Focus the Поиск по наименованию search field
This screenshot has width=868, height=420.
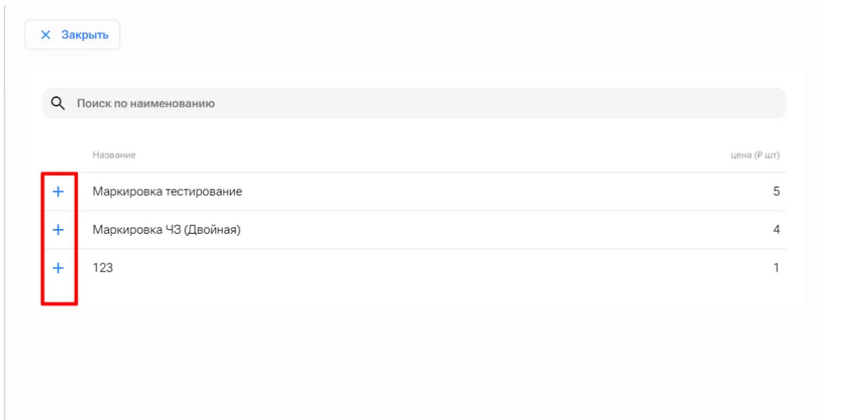414,103
